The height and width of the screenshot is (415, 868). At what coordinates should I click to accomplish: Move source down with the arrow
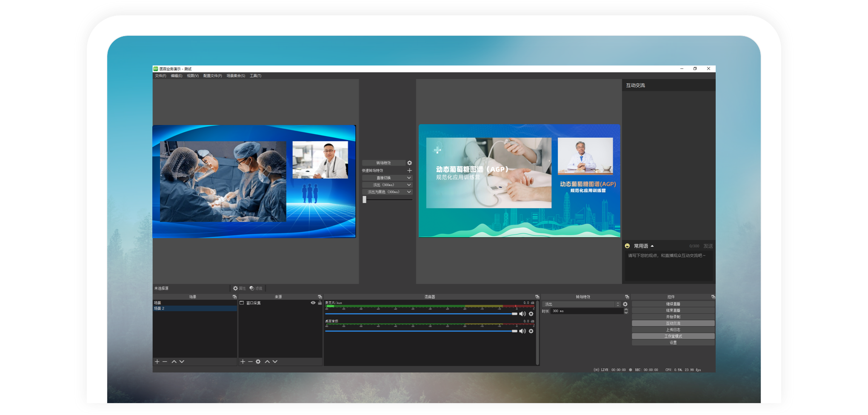275,361
